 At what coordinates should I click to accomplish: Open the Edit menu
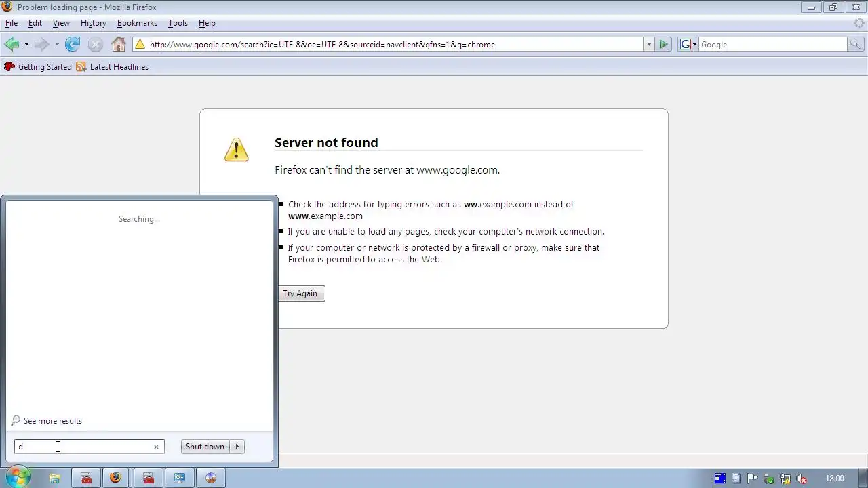[x=35, y=23]
